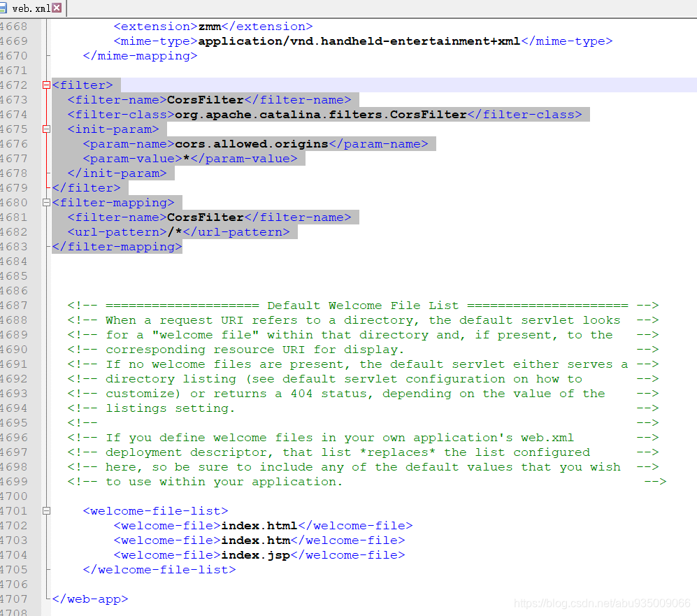Click application/vnd.handheld-entertainment+xml mime type

[x=359, y=41]
